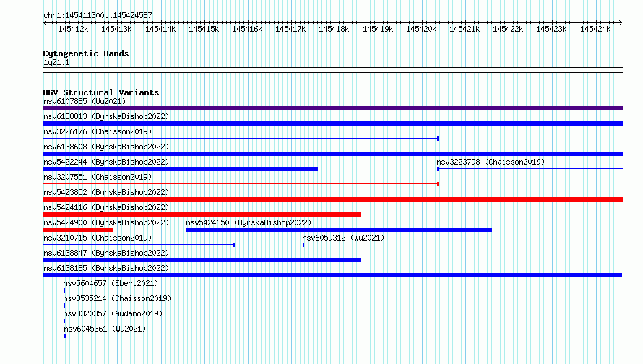Viewport: 643px width, 364px height.
Task: Click the blue nsv6138847 variant bar
Action: click(202, 260)
